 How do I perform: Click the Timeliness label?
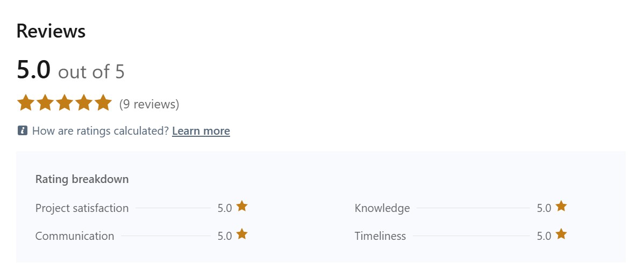click(380, 236)
